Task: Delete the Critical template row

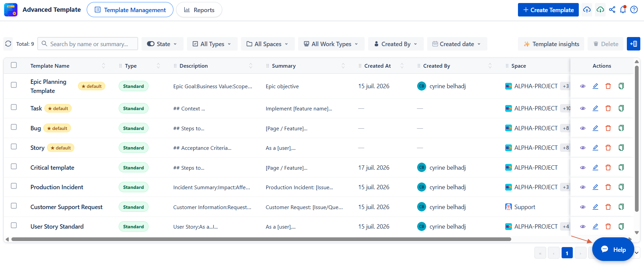Action: tap(608, 168)
